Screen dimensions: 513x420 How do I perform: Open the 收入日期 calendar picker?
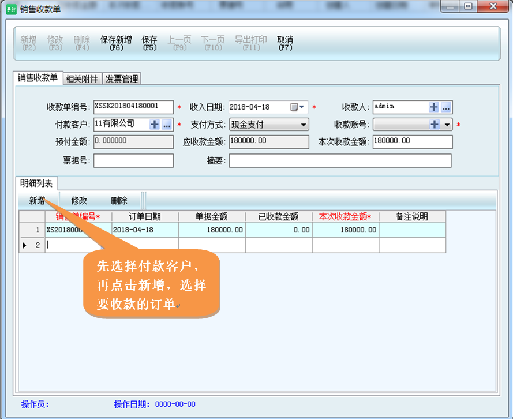pyautogui.click(x=297, y=107)
